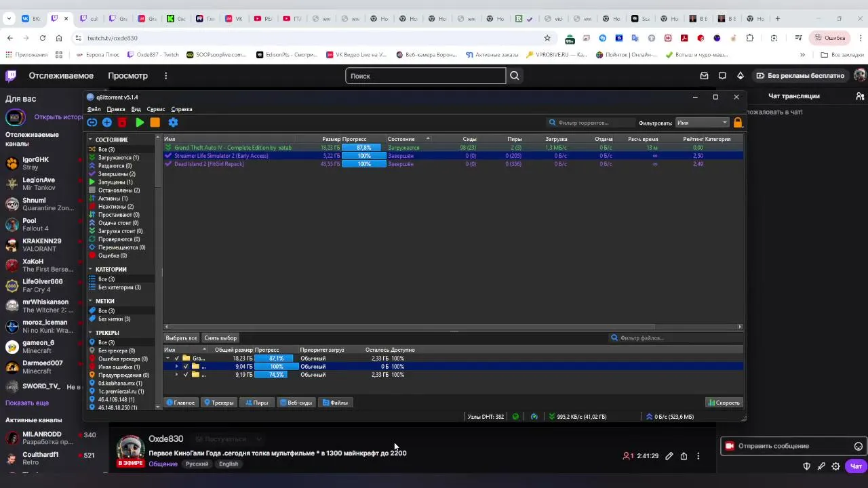Click the Фильтр торрентов search field
The width and height of the screenshot is (868, 488).
tap(589, 123)
